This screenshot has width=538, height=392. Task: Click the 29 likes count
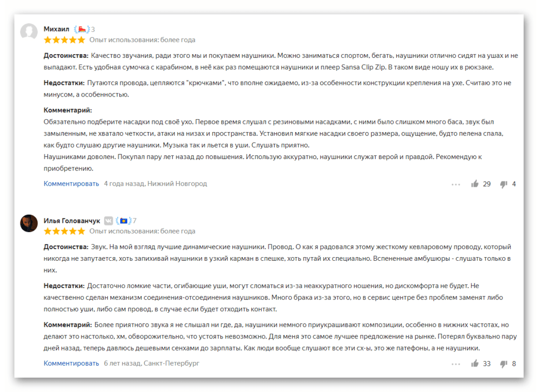pyautogui.click(x=487, y=184)
